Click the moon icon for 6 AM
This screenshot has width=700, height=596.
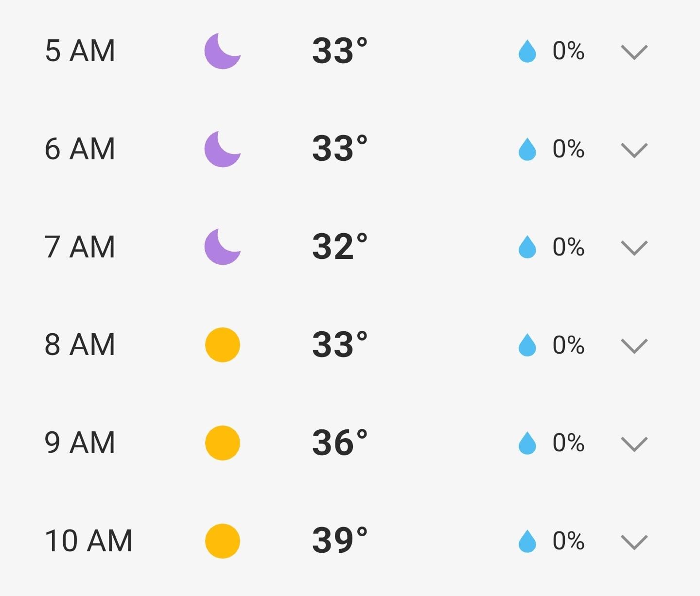tap(222, 149)
